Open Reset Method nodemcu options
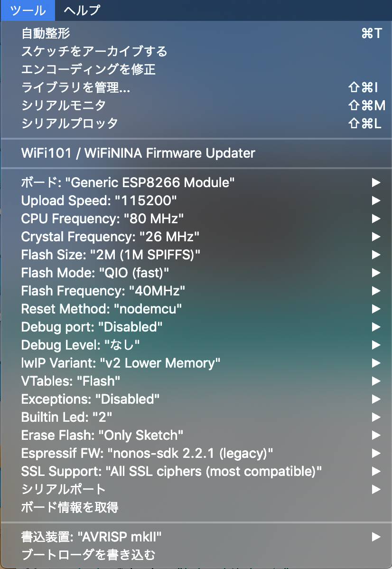The width and height of the screenshot is (392, 569). pos(101,309)
